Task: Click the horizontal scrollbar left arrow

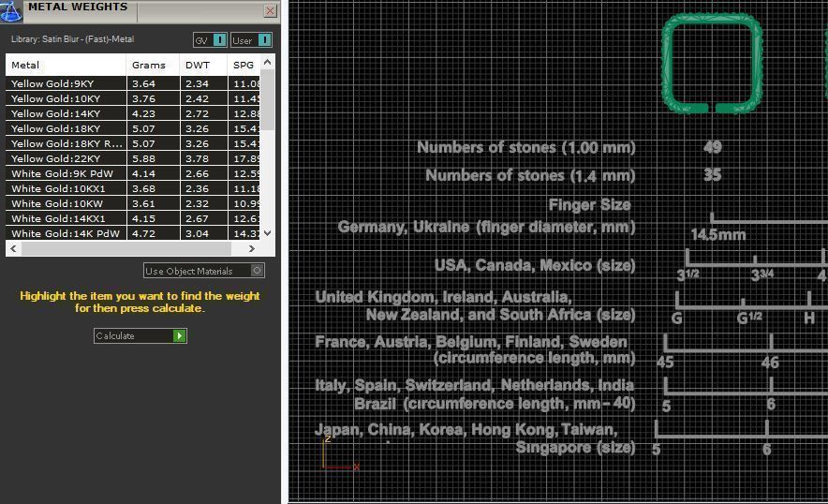Action: click(13, 248)
